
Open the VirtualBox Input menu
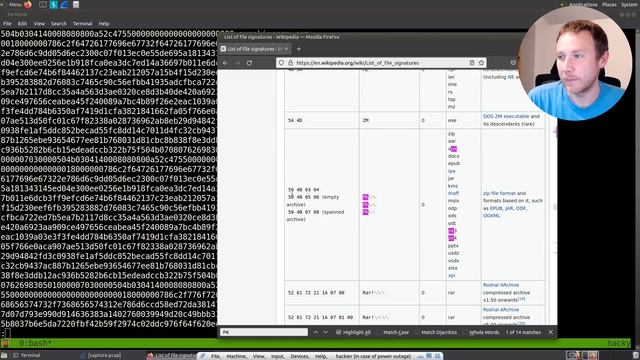click(278, 356)
